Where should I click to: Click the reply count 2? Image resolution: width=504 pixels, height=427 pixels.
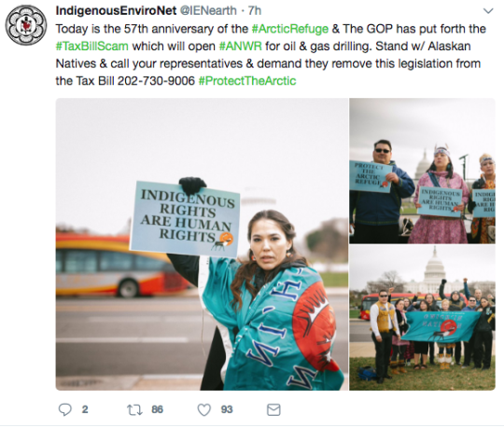tap(85, 409)
